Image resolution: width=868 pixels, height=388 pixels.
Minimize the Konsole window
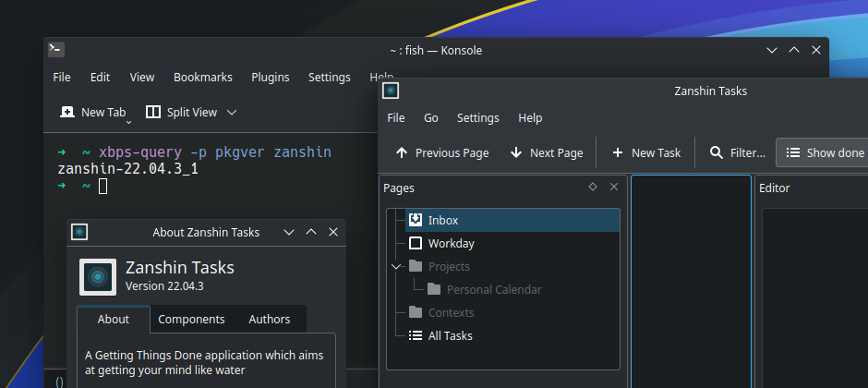tap(772, 51)
